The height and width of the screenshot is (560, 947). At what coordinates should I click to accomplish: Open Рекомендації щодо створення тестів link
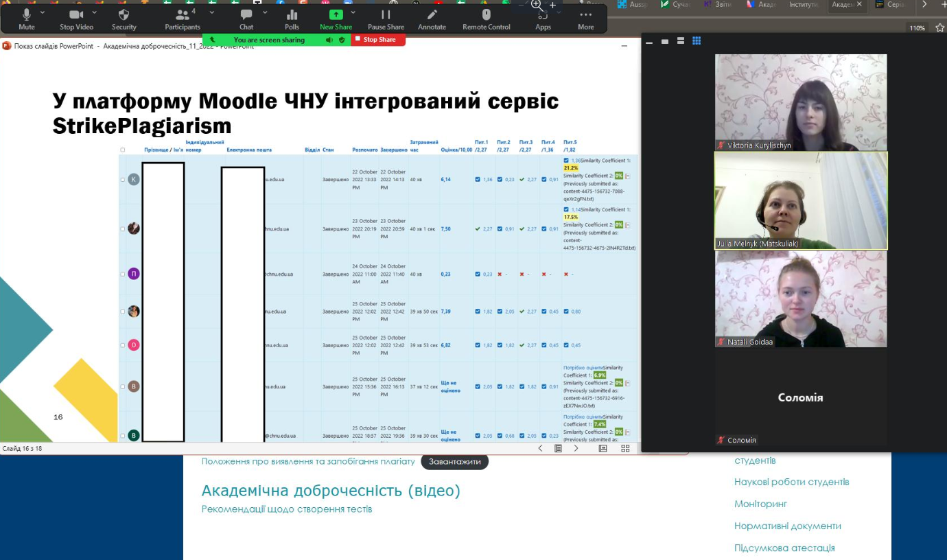pos(287,509)
